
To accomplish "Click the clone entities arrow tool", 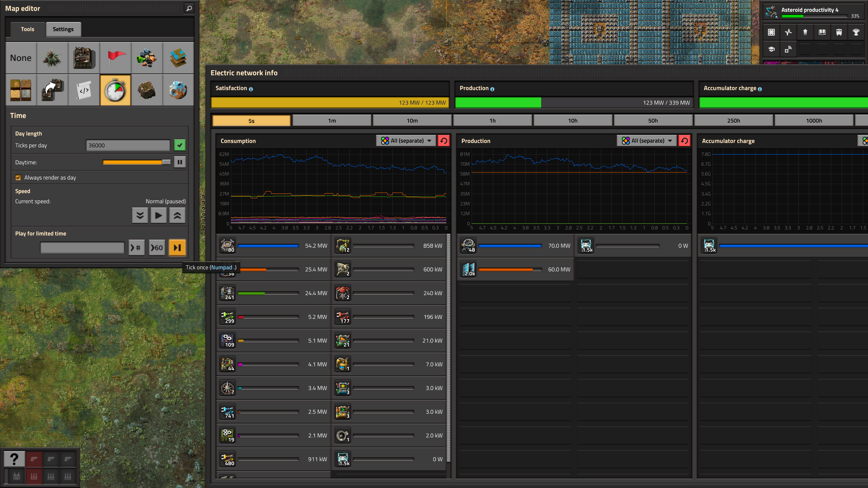I will tap(52, 90).
